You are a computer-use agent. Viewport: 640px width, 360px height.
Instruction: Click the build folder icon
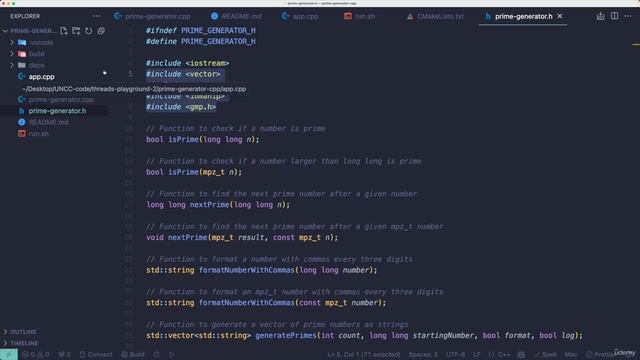click(x=22, y=54)
